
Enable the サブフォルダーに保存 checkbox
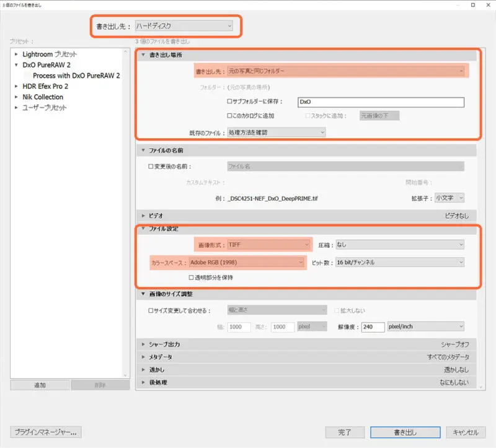tap(229, 101)
